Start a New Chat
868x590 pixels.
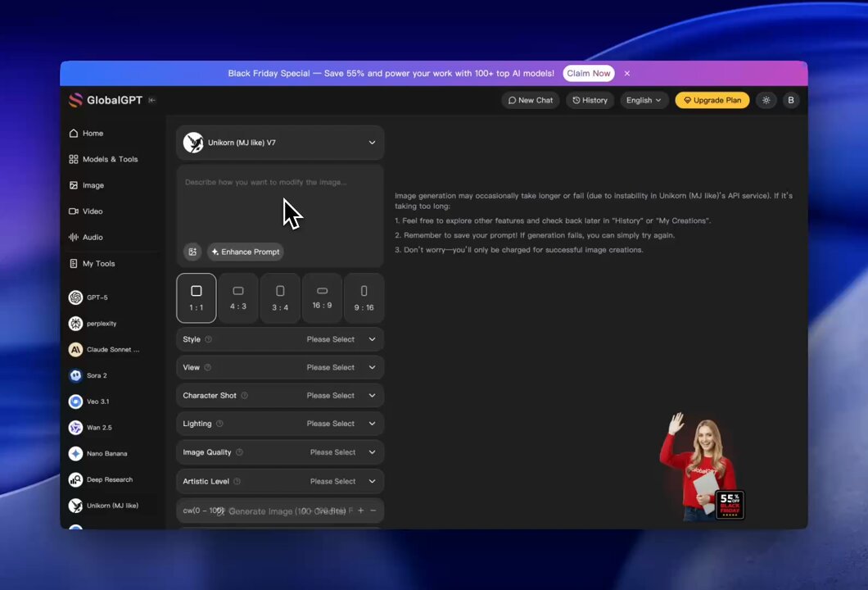531,100
